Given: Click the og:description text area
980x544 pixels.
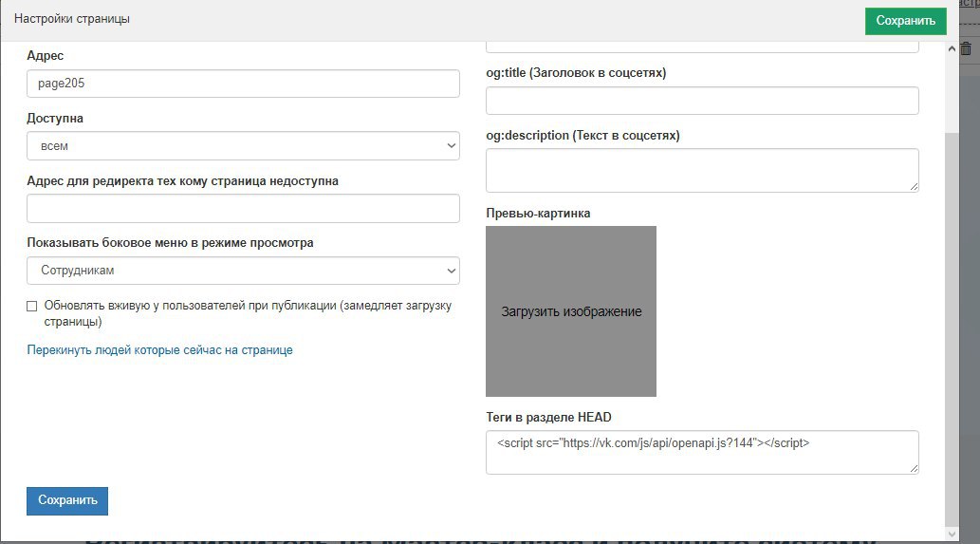Looking at the screenshot, I should [702, 170].
